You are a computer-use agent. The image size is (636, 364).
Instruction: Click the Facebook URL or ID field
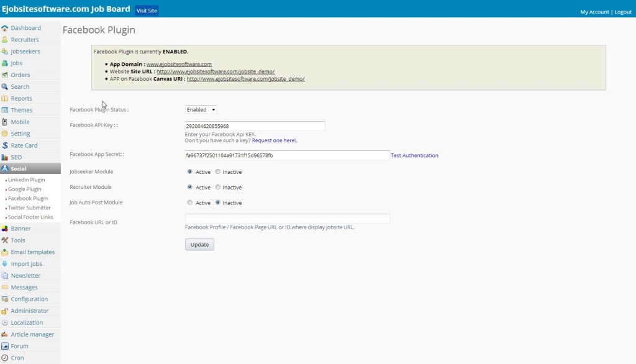click(288, 218)
